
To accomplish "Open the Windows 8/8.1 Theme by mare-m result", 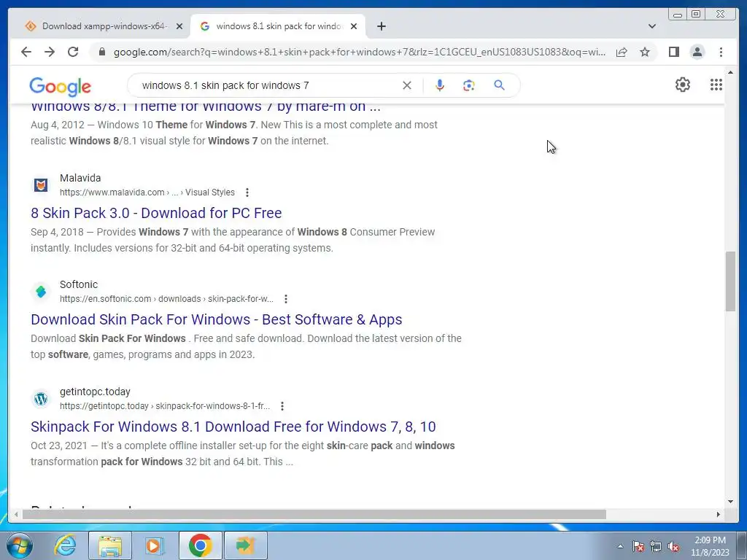I will (x=206, y=106).
